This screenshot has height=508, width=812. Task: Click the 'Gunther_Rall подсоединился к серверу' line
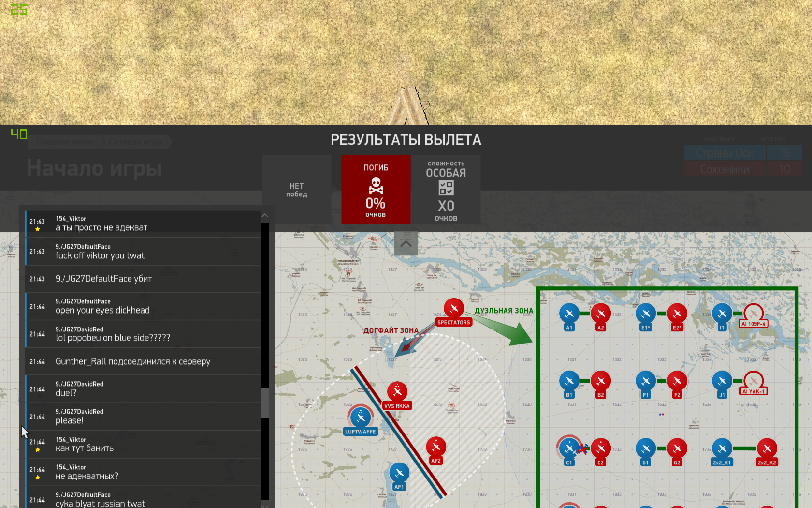tap(143, 361)
